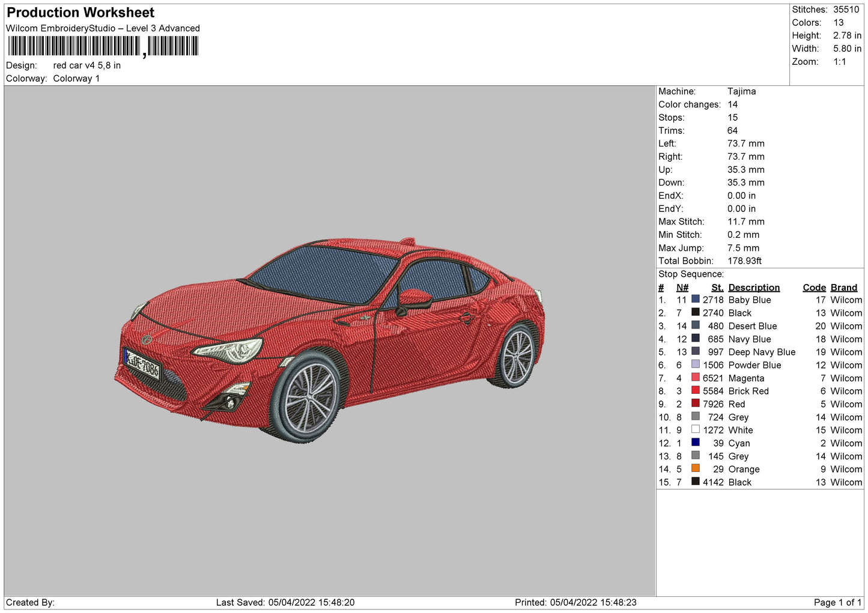Click the Brick Red color swatch
This screenshot has width=868, height=613.
pos(696,390)
